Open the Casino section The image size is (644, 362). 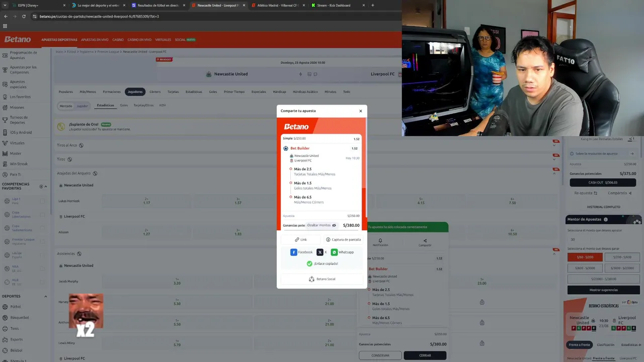(118, 40)
